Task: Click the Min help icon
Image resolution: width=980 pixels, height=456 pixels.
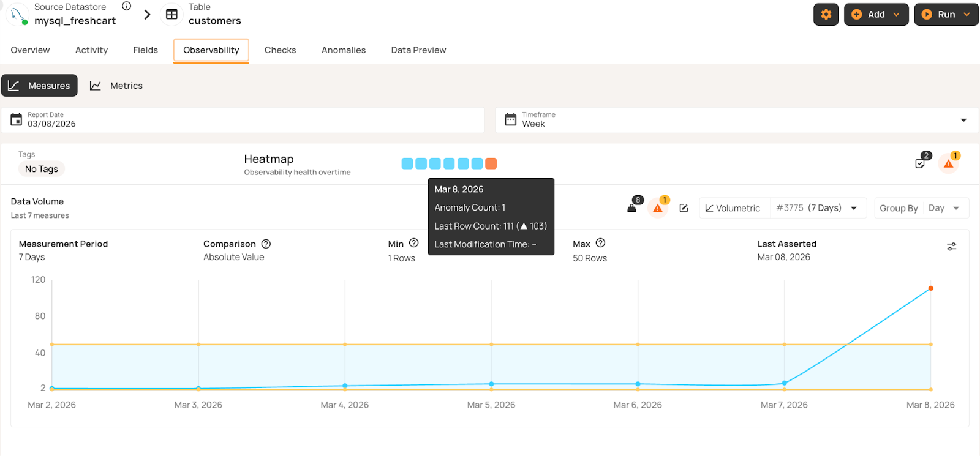Action: pyautogui.click(x=414, y=243)
